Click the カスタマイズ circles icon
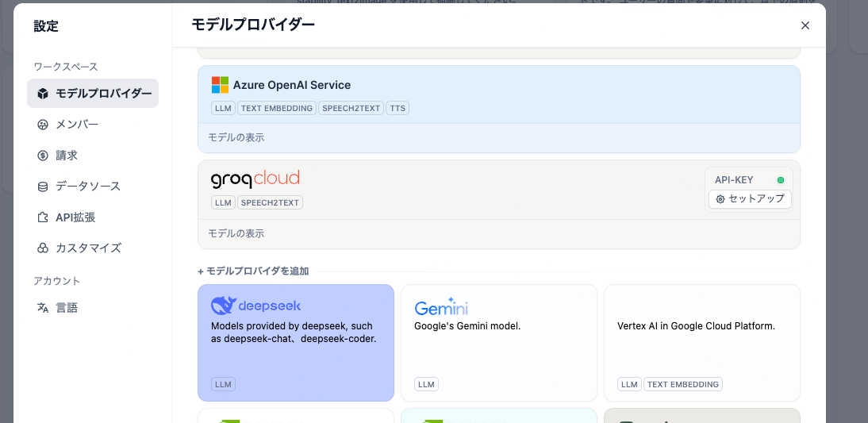Screen dimensions: 868x423 pos(43,248)
